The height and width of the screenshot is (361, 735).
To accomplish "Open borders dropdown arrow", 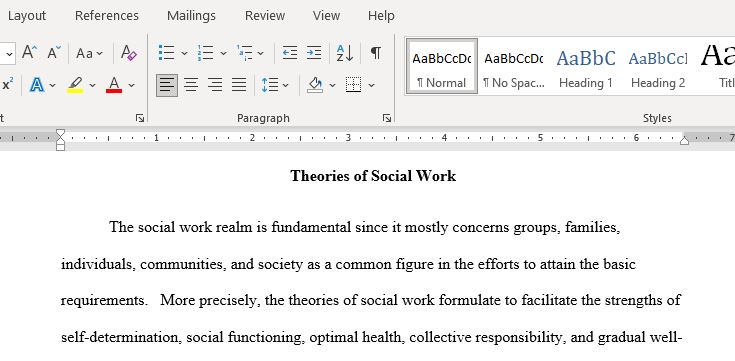I will [x=371, y=85].
